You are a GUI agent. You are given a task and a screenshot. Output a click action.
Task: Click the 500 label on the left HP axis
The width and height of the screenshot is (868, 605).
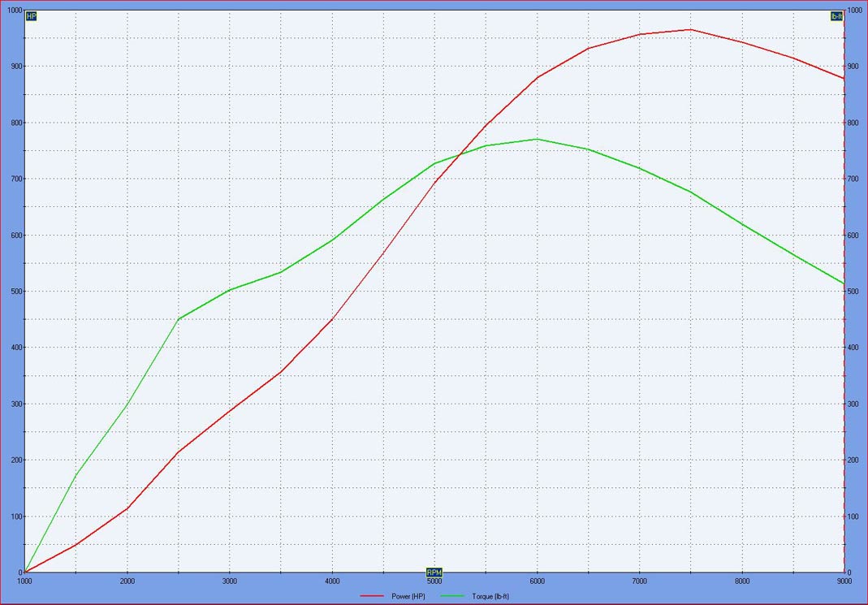[x=15, y=292]
